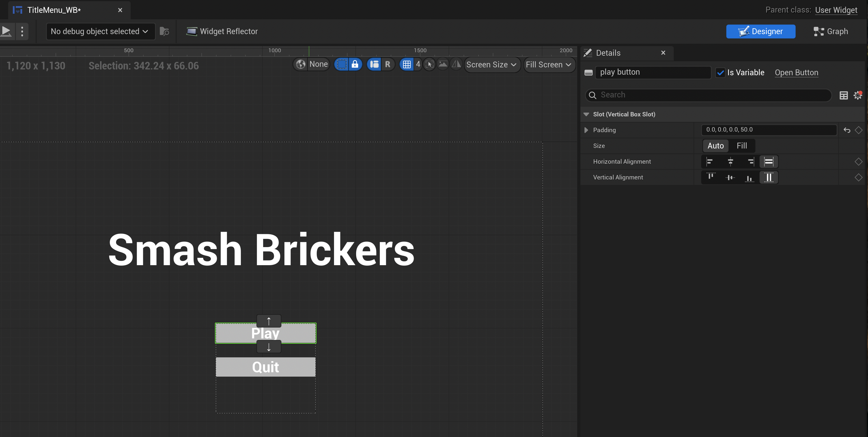The height and width of the screenshot is (437, 868).
Task: Click the find debug object magnifier icon
Action: pos(164,31)
